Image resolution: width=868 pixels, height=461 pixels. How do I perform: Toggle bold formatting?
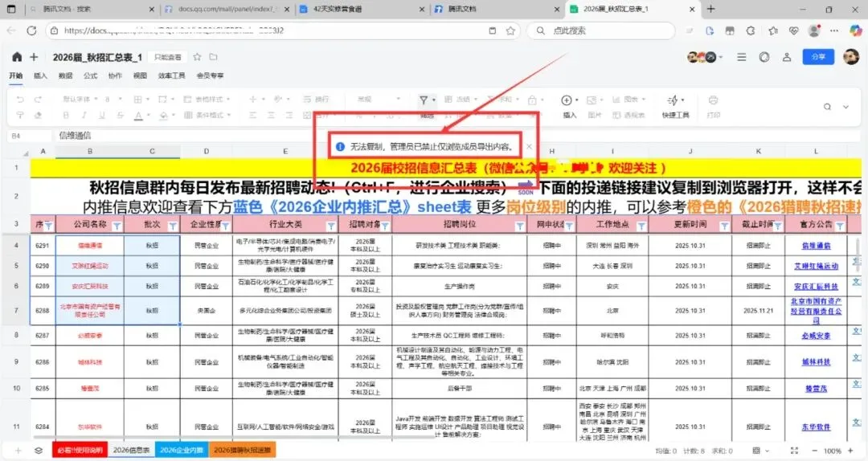pyautogui.click(x=66, y=115)
